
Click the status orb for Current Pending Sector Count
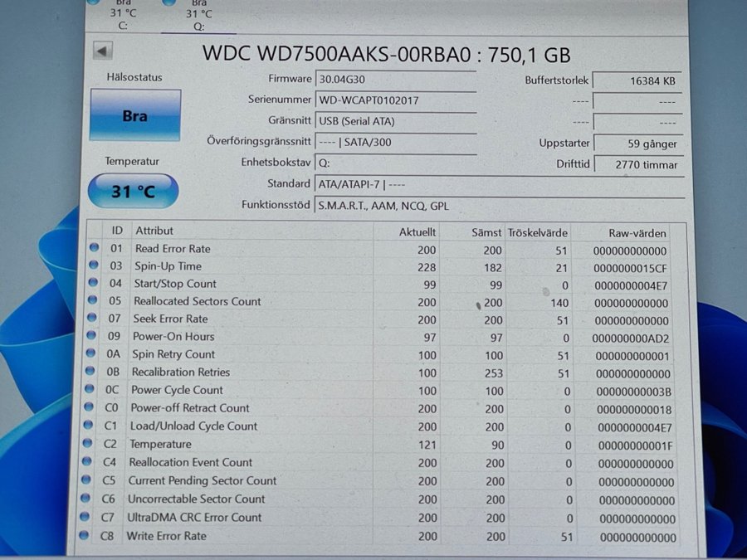point(86,480)
